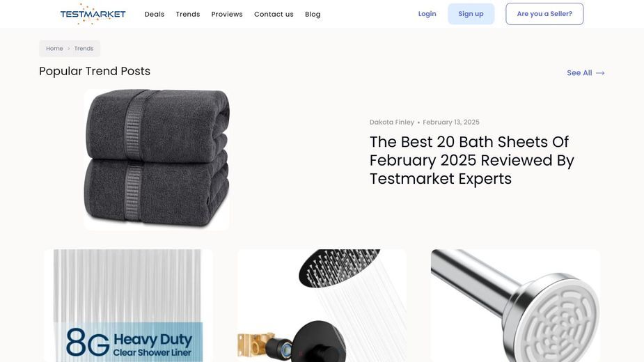Open the black rain shower head post
The image size is (644, 362).
click(x=322, y=306)
